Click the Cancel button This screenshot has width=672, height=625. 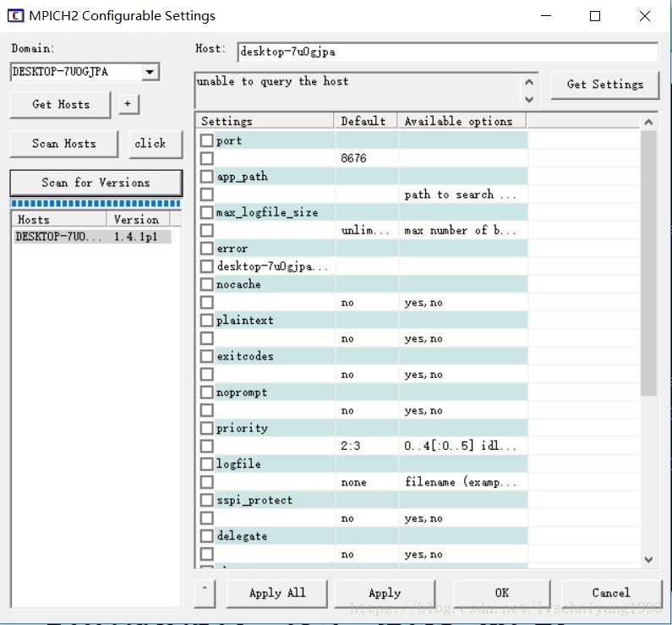[x=611, y=594]
